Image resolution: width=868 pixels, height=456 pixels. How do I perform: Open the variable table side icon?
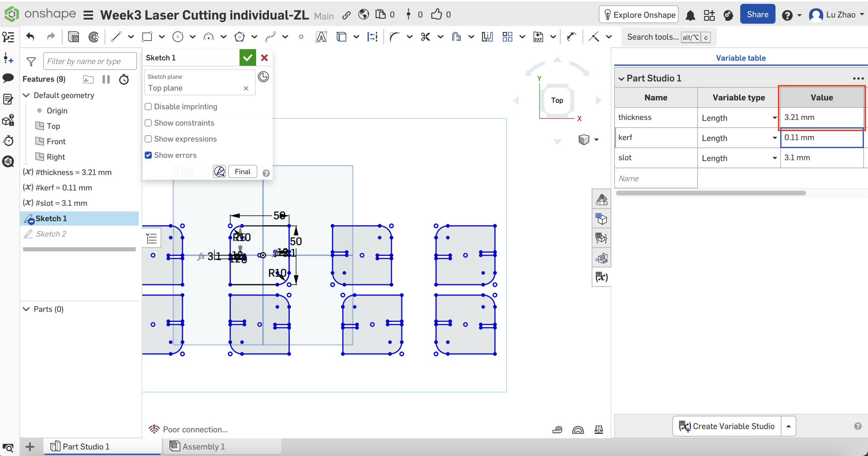point(601,277)
